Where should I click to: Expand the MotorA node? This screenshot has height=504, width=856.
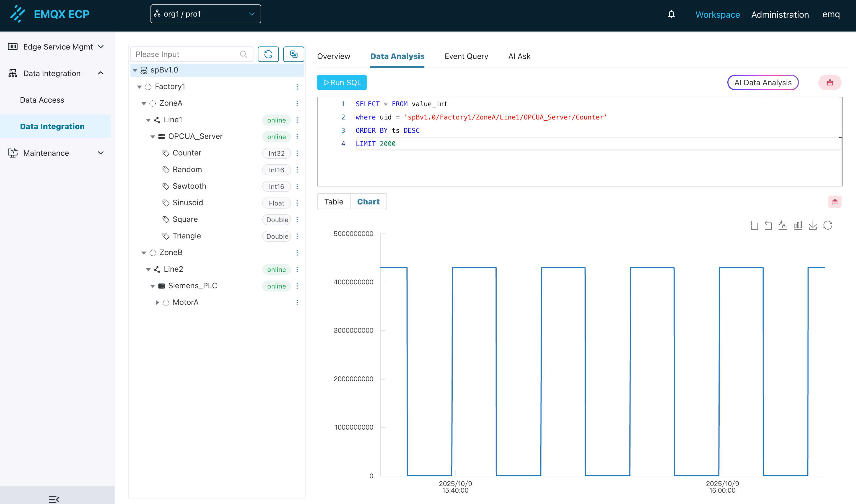coord(157,302)
